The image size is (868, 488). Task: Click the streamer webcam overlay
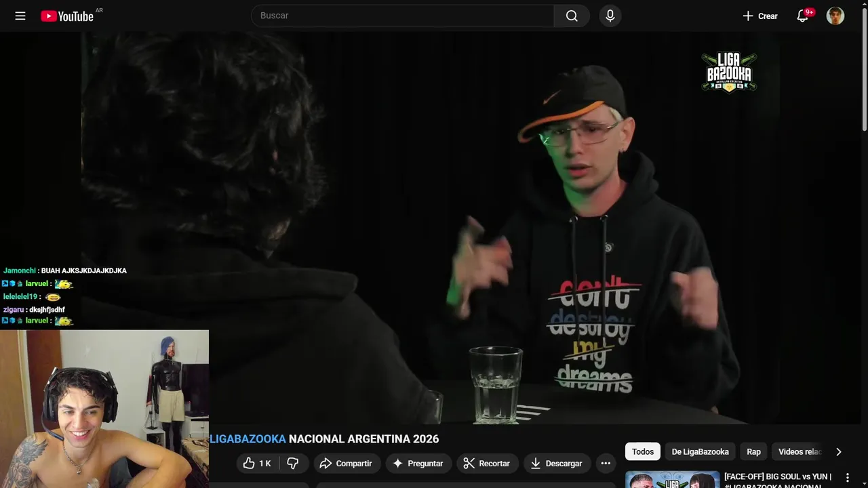pos(104,409)
